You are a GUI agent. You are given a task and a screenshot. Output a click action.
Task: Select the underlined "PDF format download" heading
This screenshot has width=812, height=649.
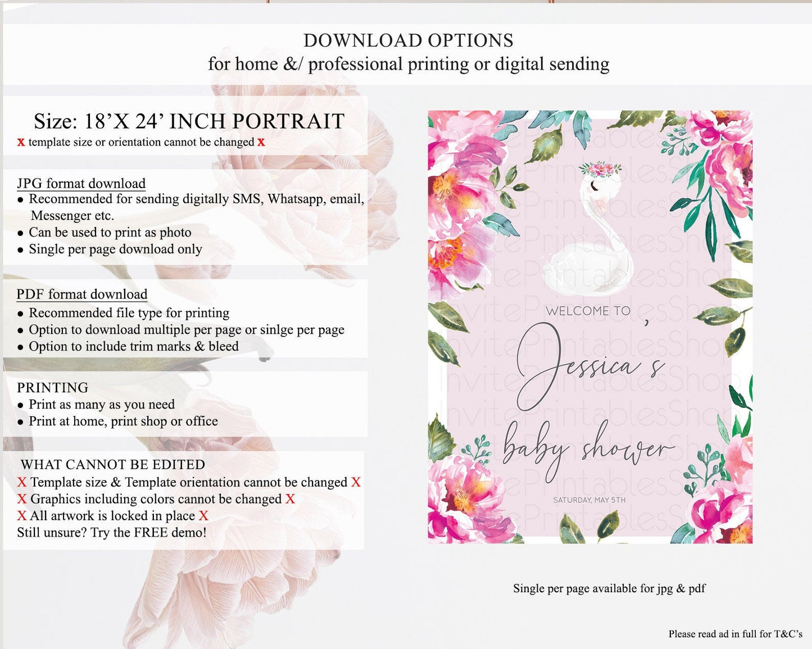pos(82,294)
